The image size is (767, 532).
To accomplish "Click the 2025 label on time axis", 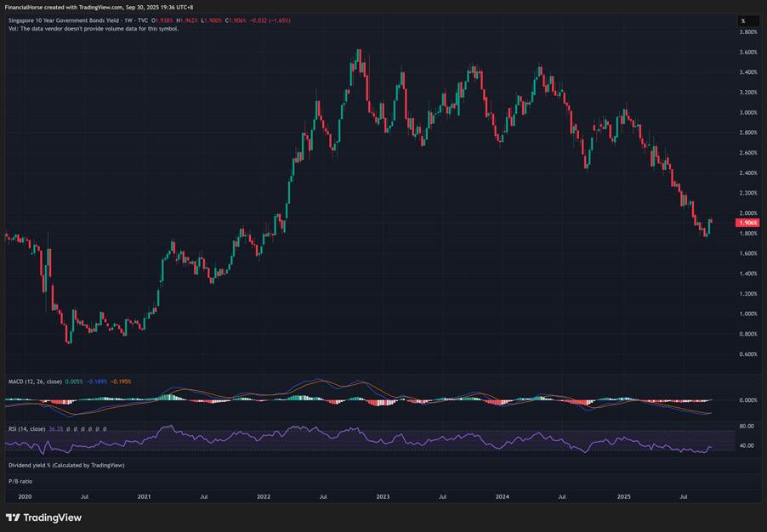I will click(x=623, y=496).
